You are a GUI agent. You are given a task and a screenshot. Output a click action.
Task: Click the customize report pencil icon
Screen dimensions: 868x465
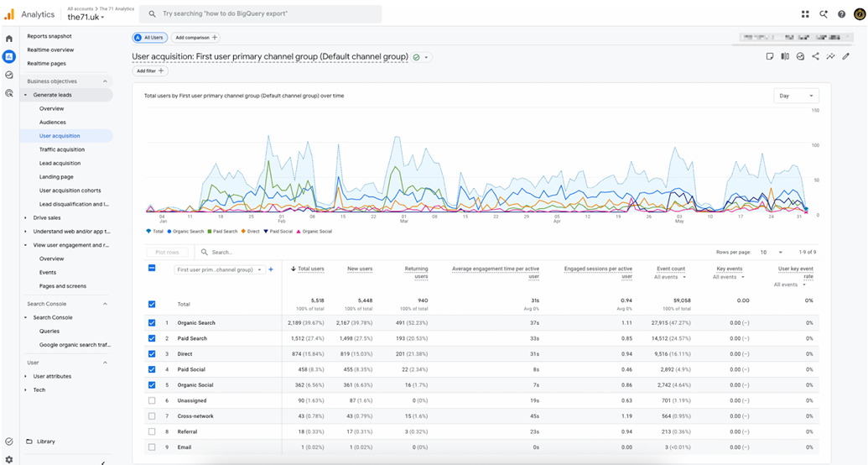point(846,56)
